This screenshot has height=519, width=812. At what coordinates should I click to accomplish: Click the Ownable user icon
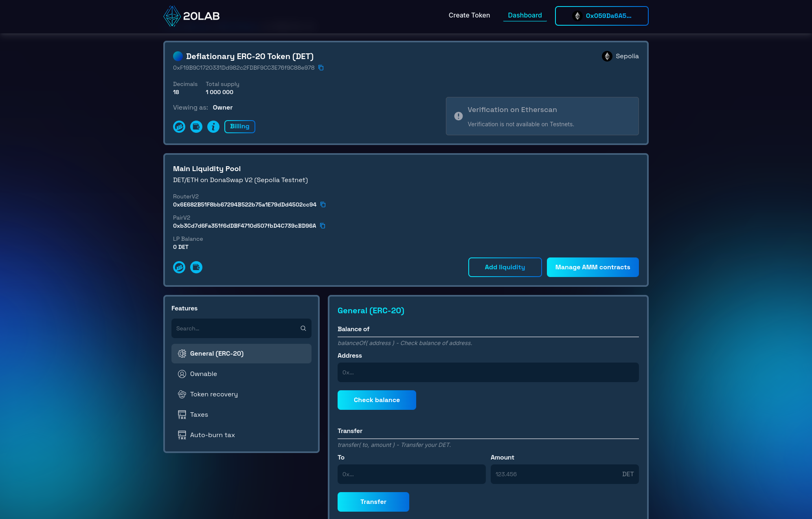[x=182, y=374]
